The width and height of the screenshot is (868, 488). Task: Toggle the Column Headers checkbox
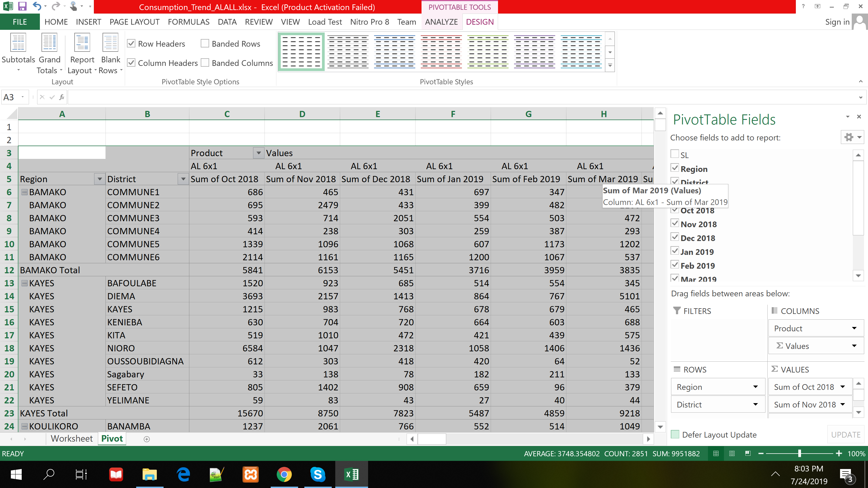pos(132,63)
